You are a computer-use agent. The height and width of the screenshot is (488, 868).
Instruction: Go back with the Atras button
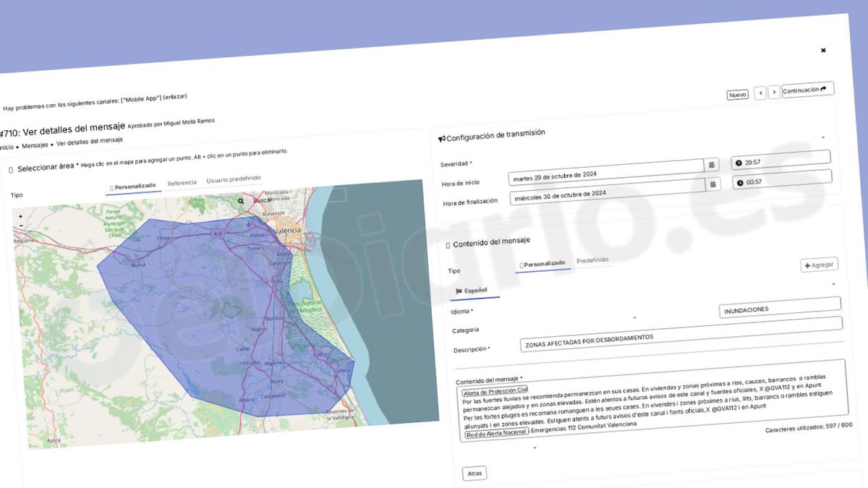pyautogui.click(x=475, y=474)
